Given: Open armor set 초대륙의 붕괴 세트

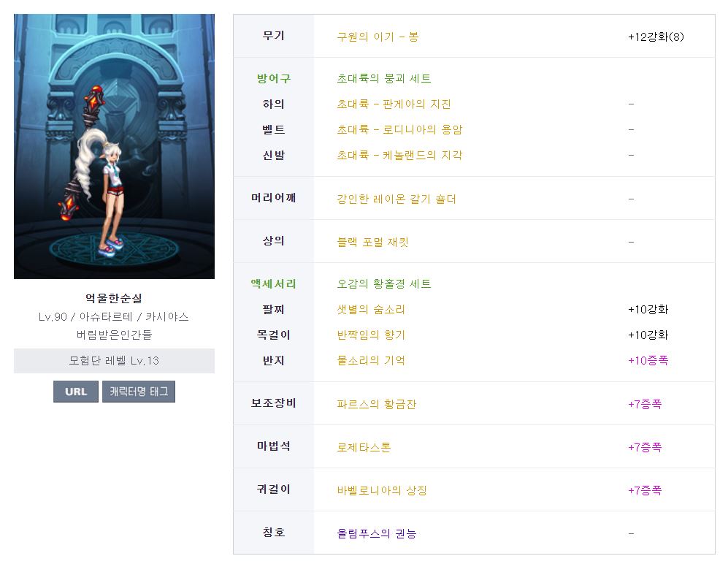Looking at the screenshot, I should point(383,78).
